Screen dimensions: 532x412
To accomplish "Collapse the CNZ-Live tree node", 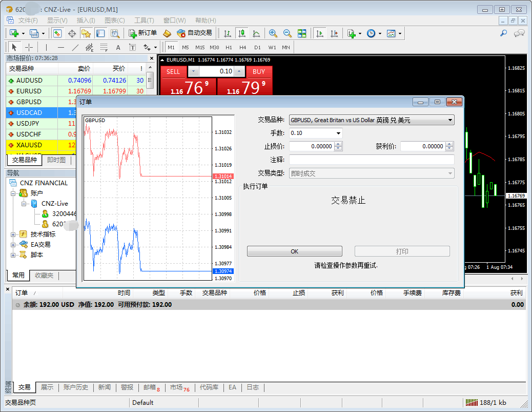I will pos(24,204).
